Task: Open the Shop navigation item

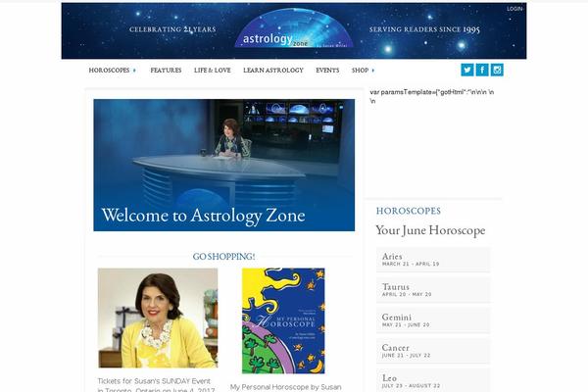Action: [360, 71]
